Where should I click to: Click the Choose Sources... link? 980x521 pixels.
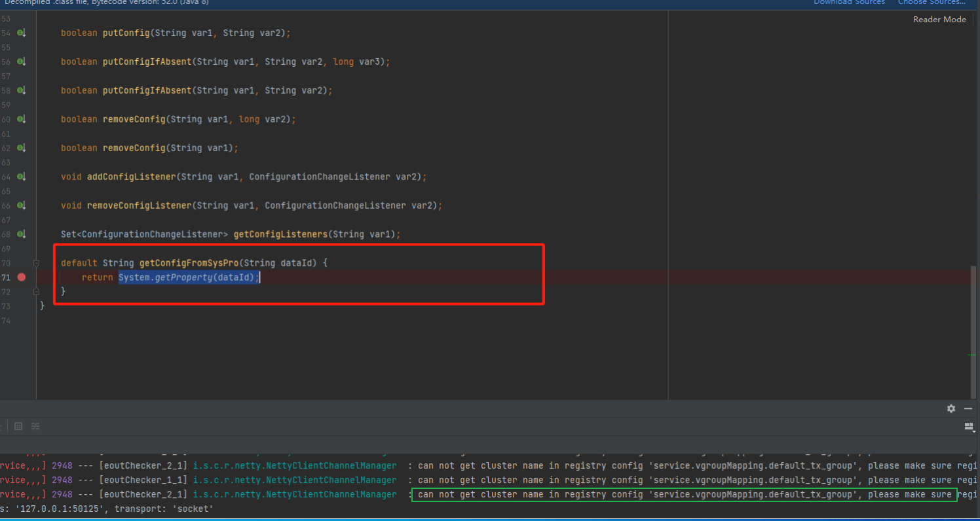932,3
